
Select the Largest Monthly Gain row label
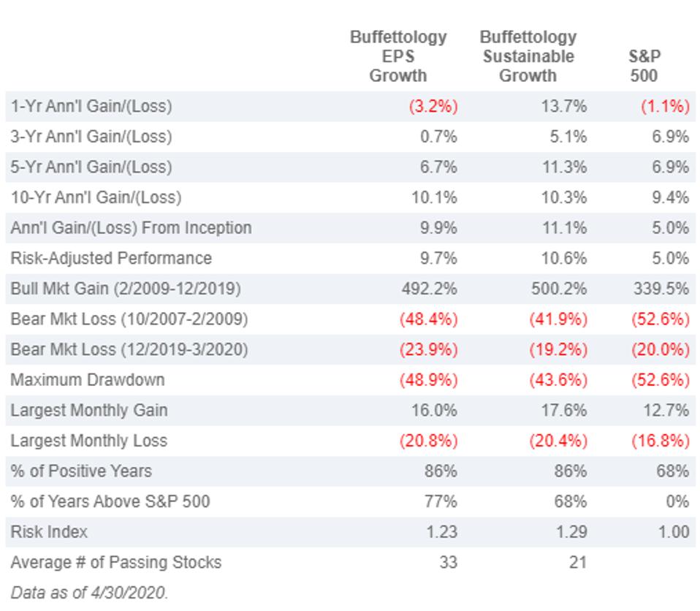click(88, 410)
